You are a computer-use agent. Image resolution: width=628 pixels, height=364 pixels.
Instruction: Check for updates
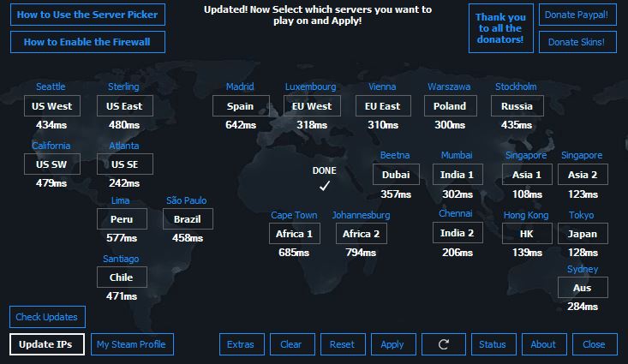coord(46,317)
